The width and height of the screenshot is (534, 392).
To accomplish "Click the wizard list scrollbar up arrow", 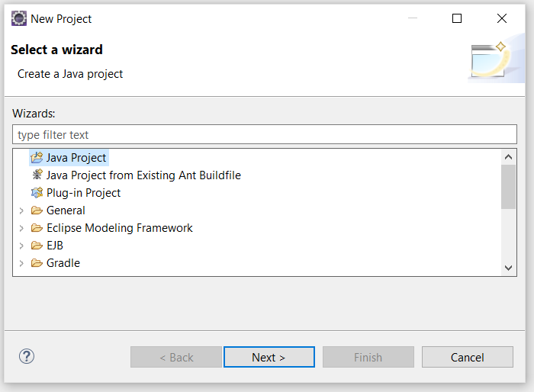I will [508, 157].
